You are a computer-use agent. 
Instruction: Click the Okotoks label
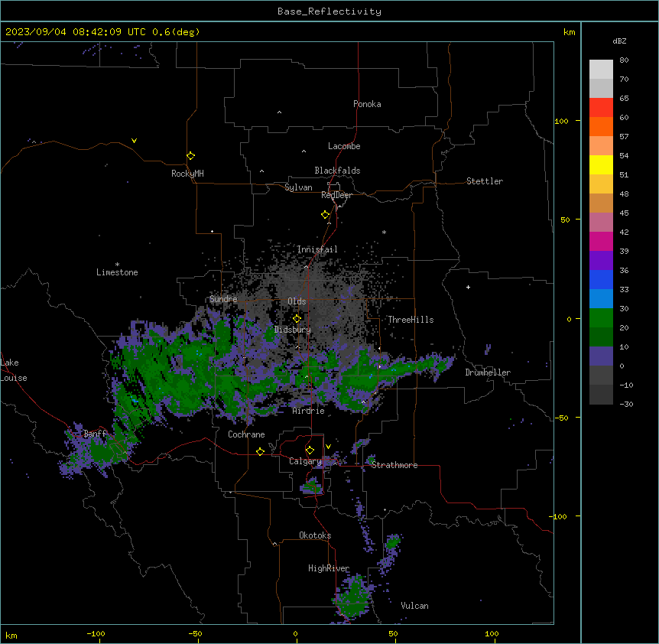click(x=315, y=535)
